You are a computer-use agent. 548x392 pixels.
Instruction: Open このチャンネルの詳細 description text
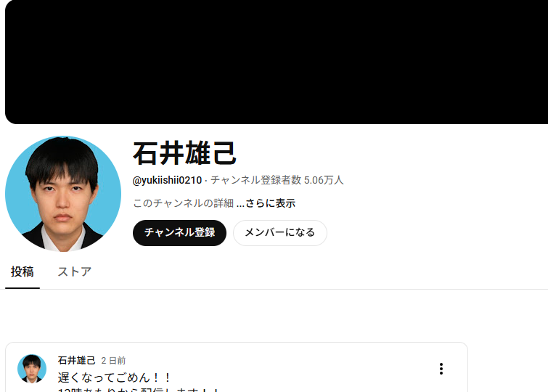coord(183,203)
